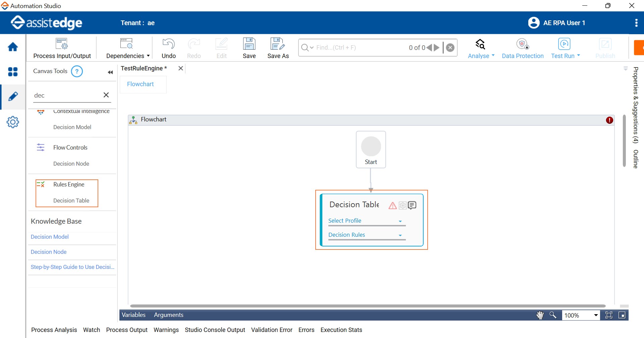Toggle the pan hand tool
Screen dimensions: 644x338
click(x=540, y=315)
